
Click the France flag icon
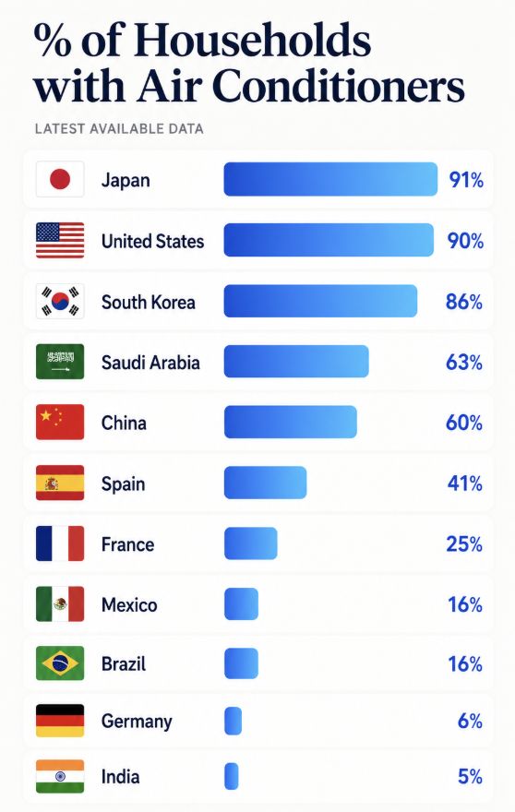[60, 543]
